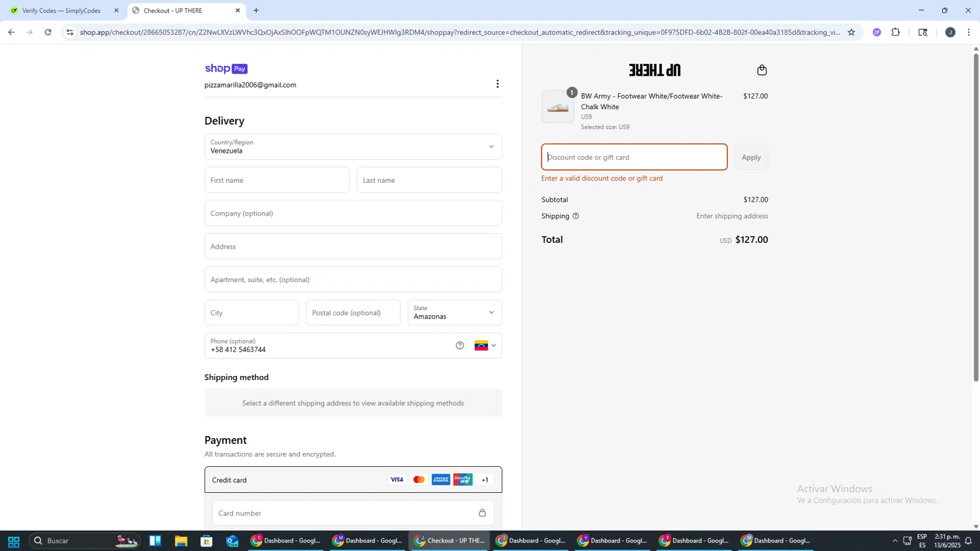Click the American Express card icon
The height and width of the screenshot is (551, 980).
point(441,480)
